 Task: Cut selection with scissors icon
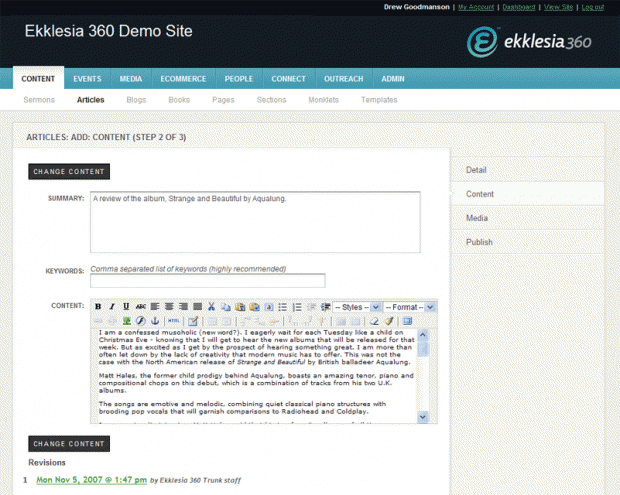(211, 307)
